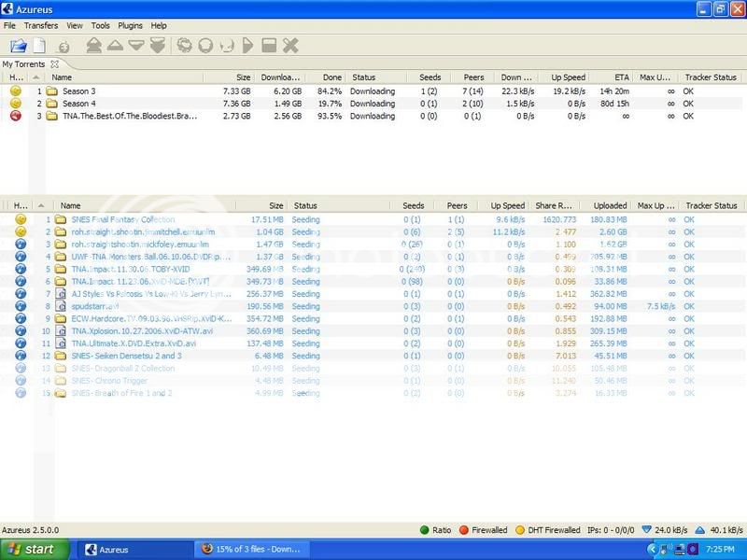Click the Open torrent folder icon
The width and height of the screenshot is (747, 560).
(18, 46)
